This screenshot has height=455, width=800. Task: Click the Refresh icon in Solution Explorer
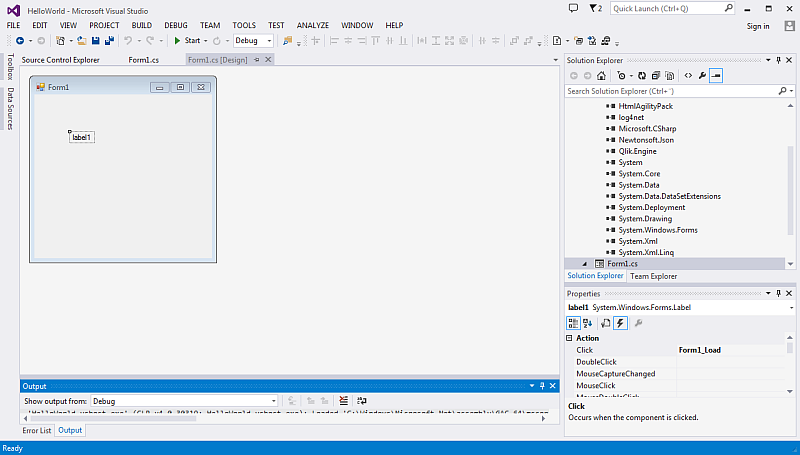pos(641,75)
